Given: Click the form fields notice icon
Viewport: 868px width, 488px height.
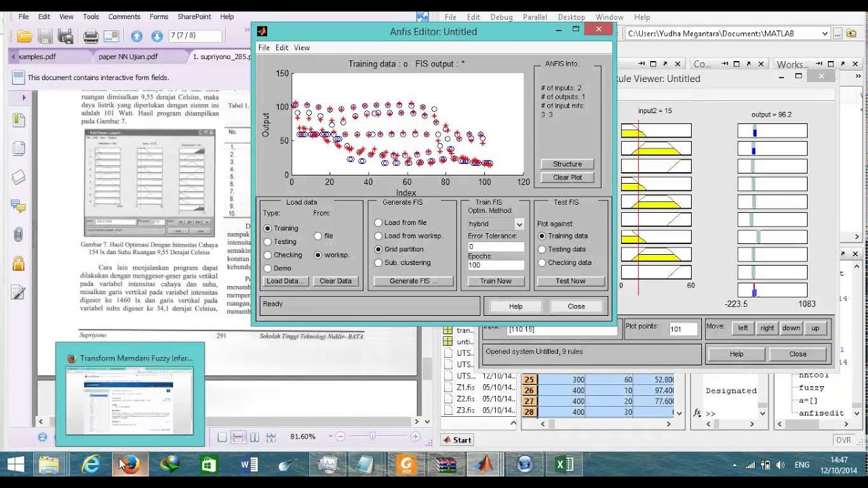Looking at the screenshot, I should 18,77.
